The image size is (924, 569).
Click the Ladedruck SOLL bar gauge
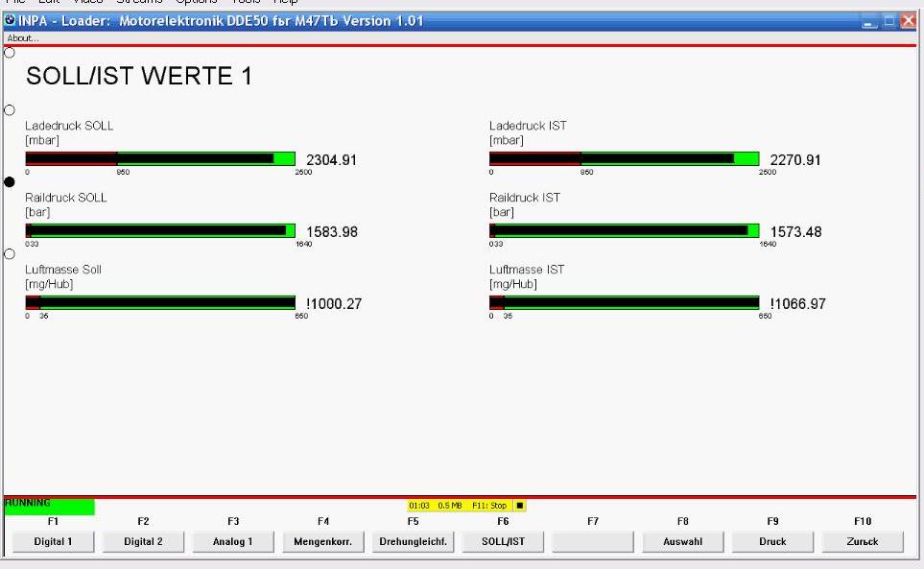160,158
